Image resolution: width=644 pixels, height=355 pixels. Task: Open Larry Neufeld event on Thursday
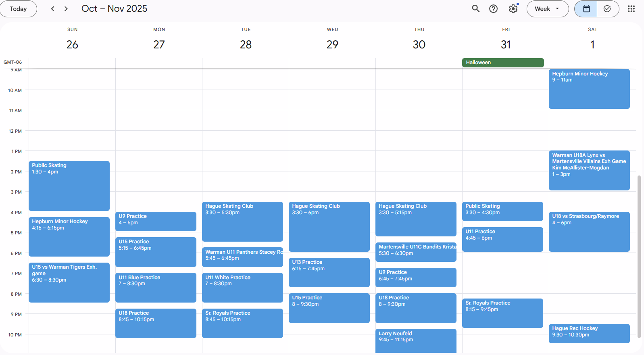click(x=416, y=340)
